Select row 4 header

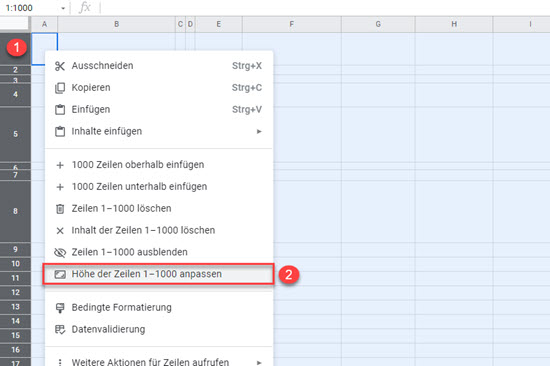(x=15, y=94)
